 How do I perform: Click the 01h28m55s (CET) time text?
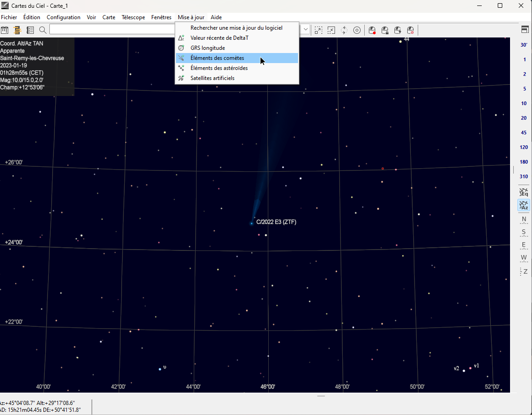coord(22,73)
